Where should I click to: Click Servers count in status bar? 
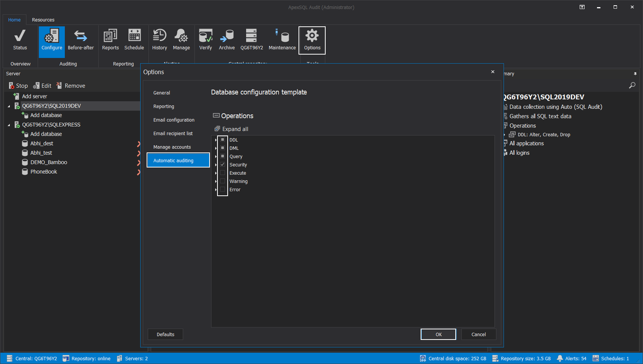point(132,358)
